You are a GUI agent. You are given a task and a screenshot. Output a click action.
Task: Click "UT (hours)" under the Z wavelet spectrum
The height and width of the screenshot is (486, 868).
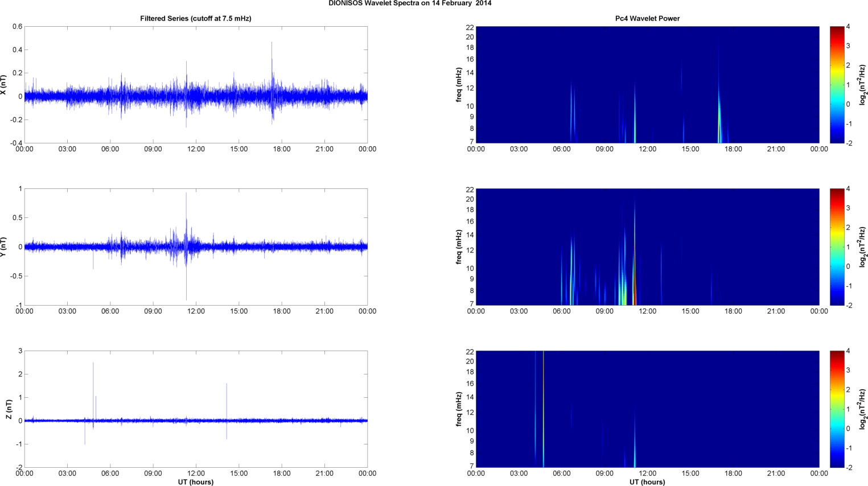coord(647,482)
